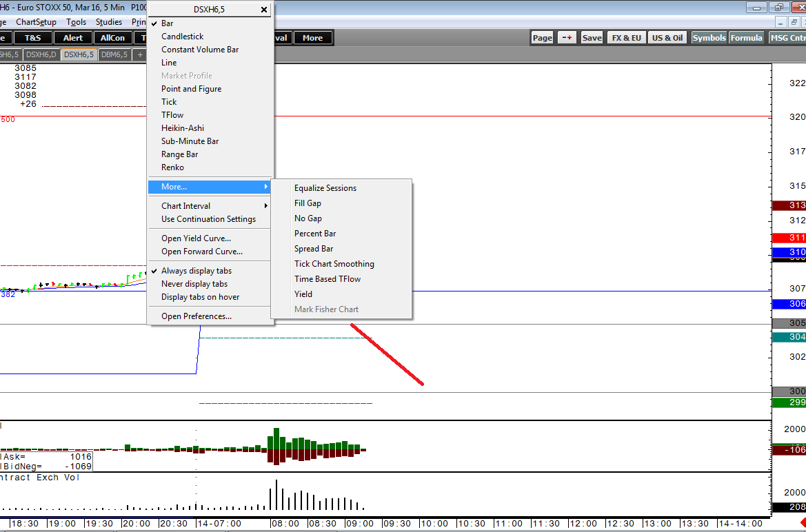The width and height of the screenshot is (806, 532).
Task: Select Point and Figure chart type
Action: click(x=191, y=89)
